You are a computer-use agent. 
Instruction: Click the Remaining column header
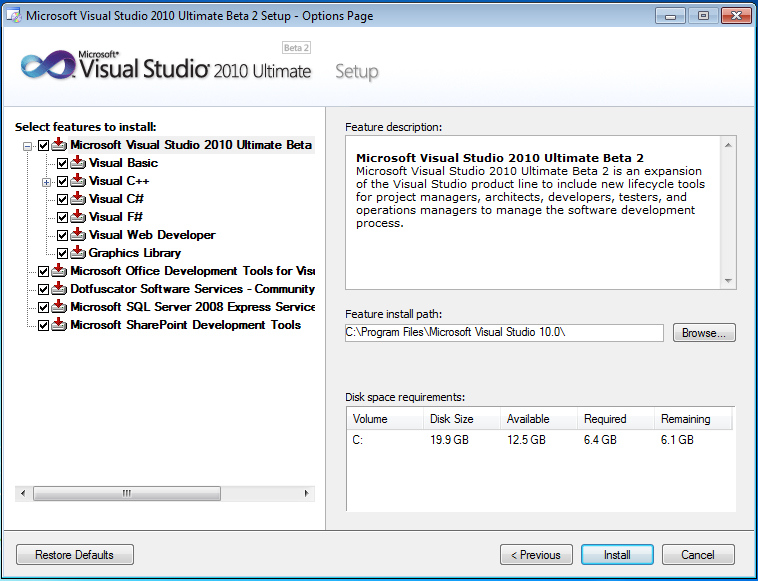686,419
